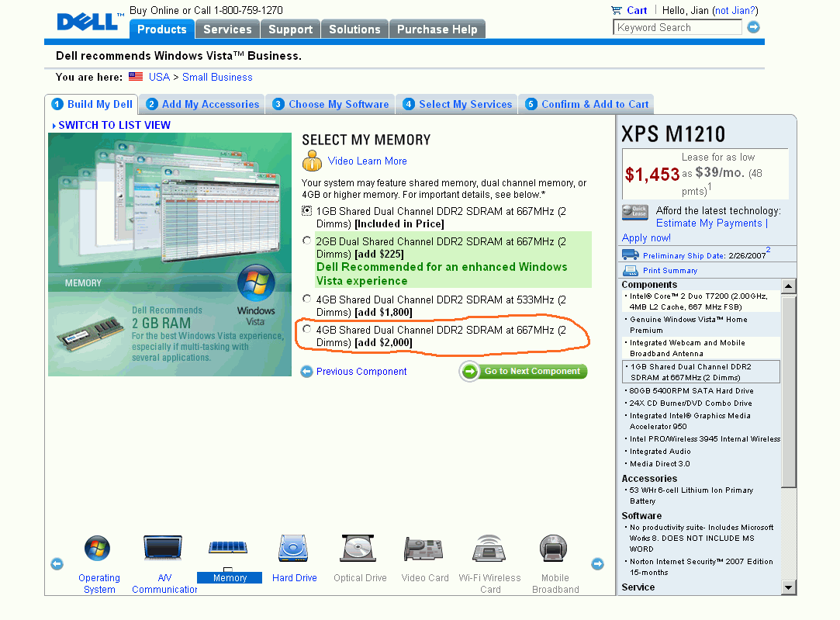Viewport: 840px width, 620px height.
Task: Move the component carousel left with arrow
Action: coord(57,563)
